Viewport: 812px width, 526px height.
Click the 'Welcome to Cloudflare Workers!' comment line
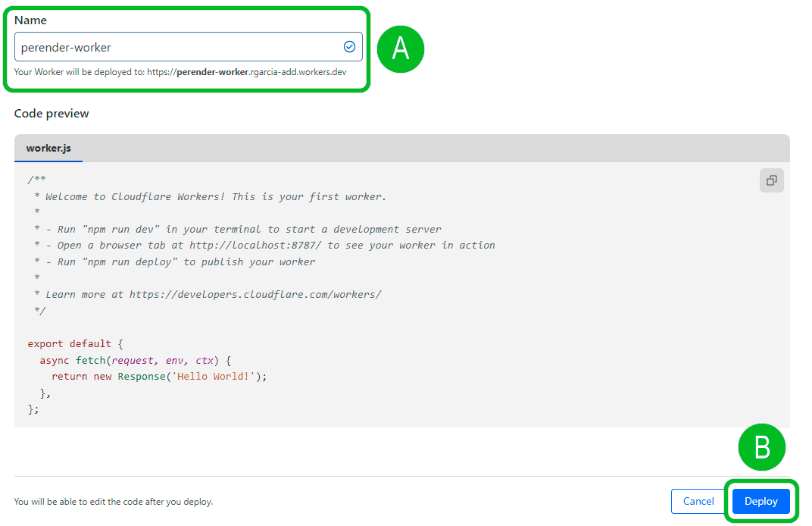point(211,196)
